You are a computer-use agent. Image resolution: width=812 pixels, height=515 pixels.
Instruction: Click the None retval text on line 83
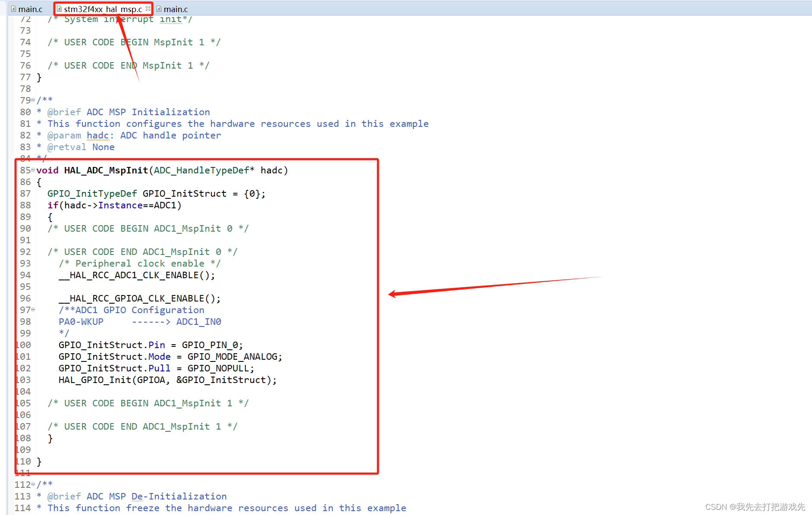coord(103,147)
